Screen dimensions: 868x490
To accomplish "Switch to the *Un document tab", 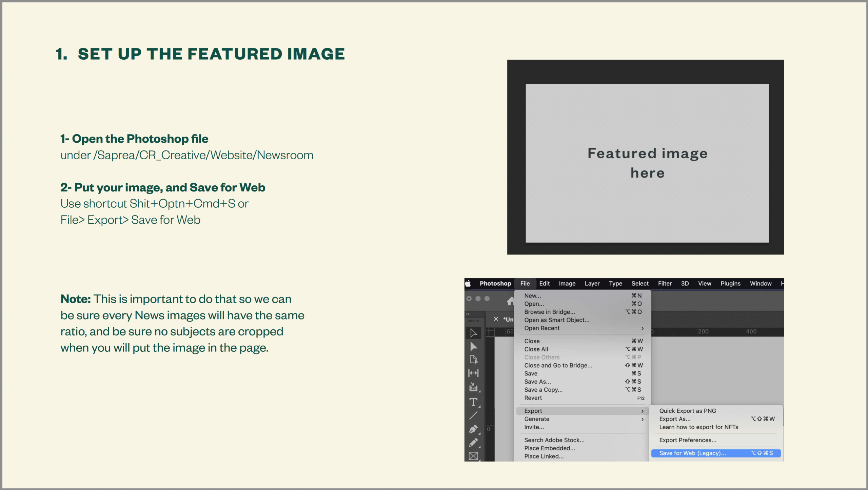I will point(508,319).
